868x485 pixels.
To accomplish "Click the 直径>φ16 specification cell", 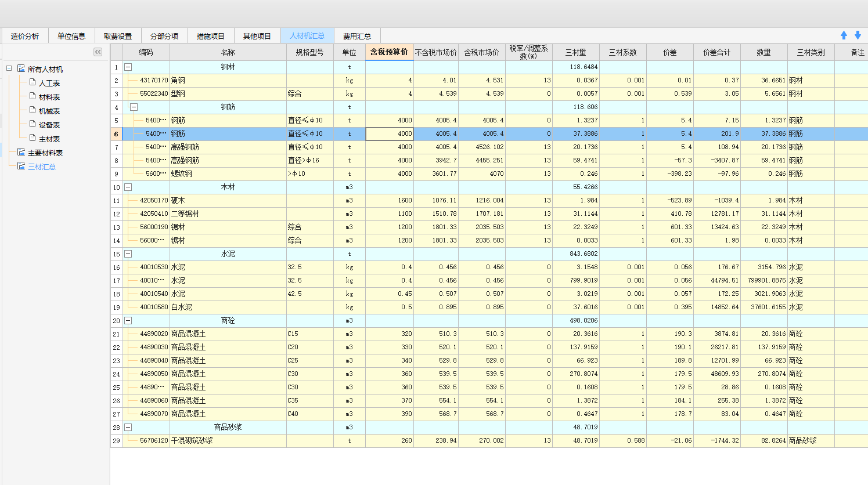I will [x=310, y=161].
